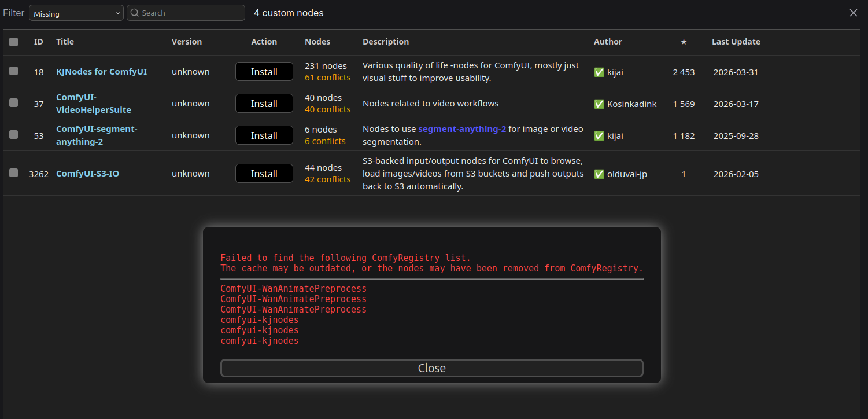Focus the Search input field
This screenshot has width=868, height=419.
click(x=191, y=13)
